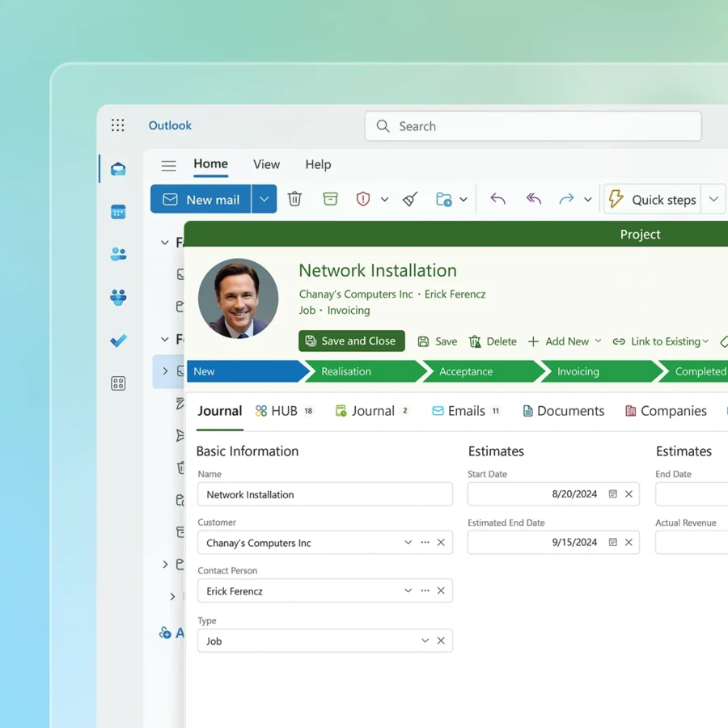
Task: Select the Journal tab with count 2
Action: point(372,411)
